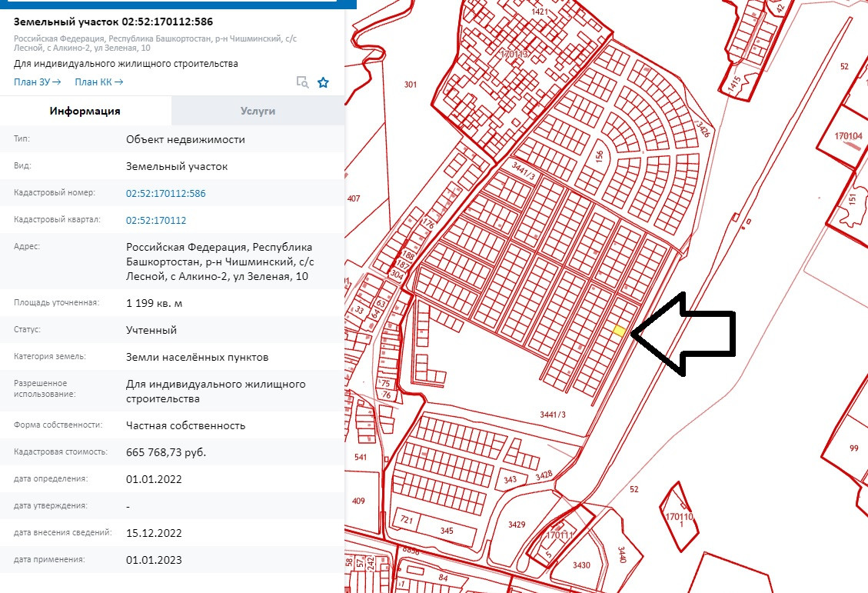Screen dimensions: 868x593
Task: Click Земли населённых пунктов category value
Action: (197, 357)
